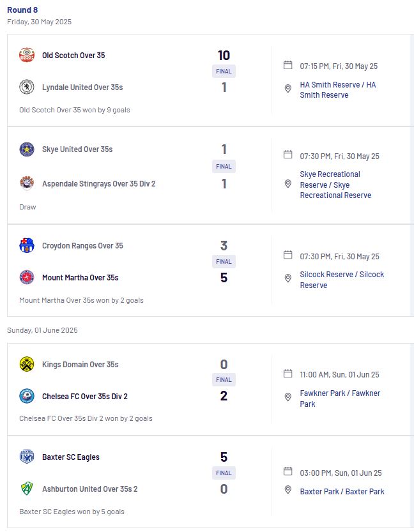Click the Round 8 heading

click(22, 10)
